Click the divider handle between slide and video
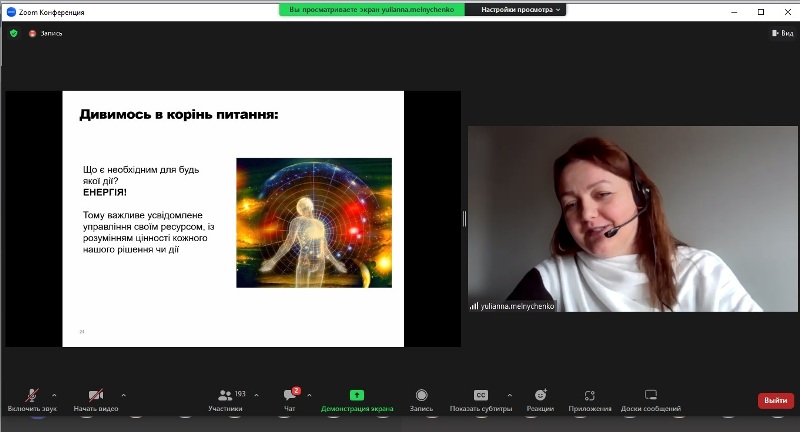The image size is (800, 432). click(464, 218)
